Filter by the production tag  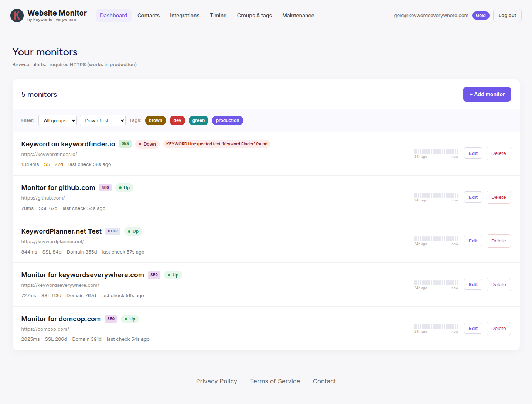click(228, 120)
